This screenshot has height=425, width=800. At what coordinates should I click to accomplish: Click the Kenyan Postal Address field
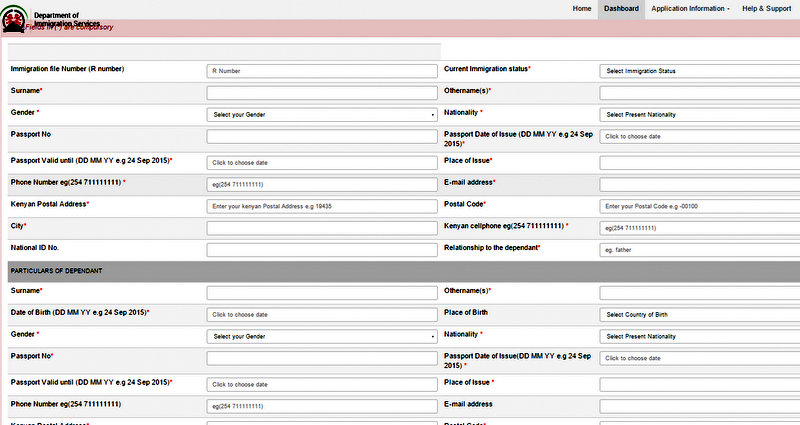click(x=322, y=206)
